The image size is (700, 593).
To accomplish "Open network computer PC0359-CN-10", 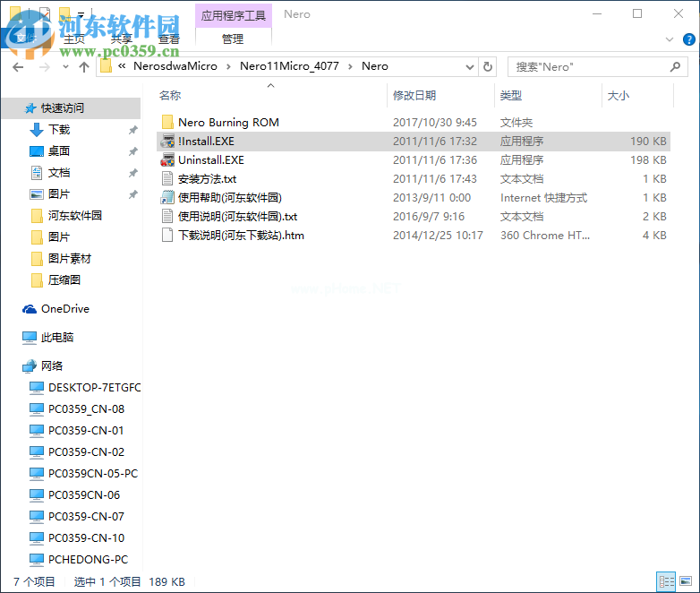I will click(x=86, y=537).
